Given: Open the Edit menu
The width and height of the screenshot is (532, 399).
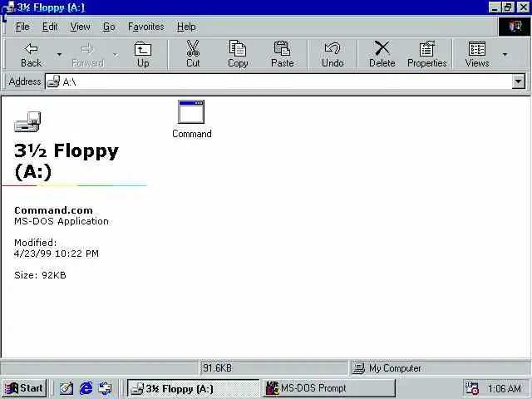Looking at the screenshot, I should tap(50, 27).
